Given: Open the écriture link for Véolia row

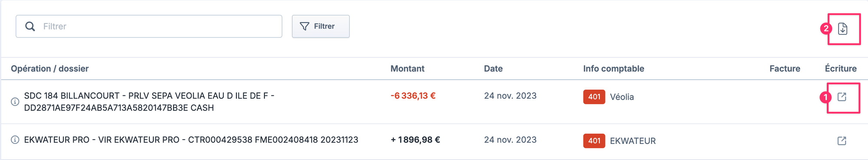Looking at the screenshot, I should (x=842, y=97).
